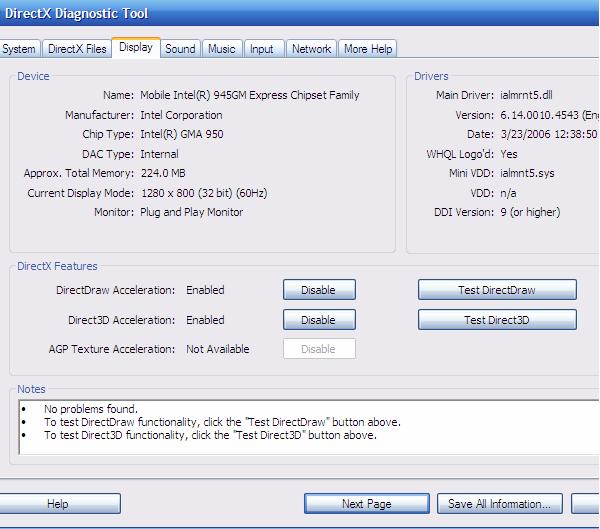The width and height of the screenshot is (600, 529).
Task: Click the greyed-out AGP Texture Disable button
Action: (x=319, y=349)
